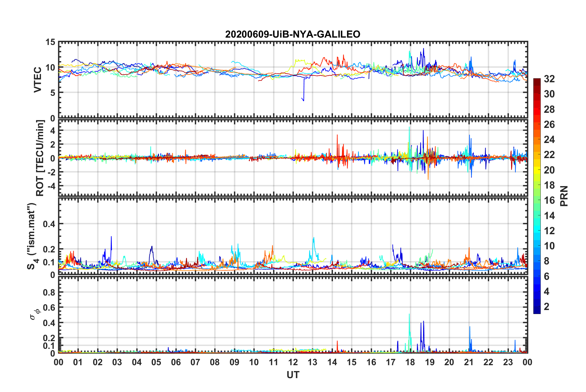Viewport: 586px width, 392px height.
Task: Click VTEC y-tick label 15
Action: [51, 42]
